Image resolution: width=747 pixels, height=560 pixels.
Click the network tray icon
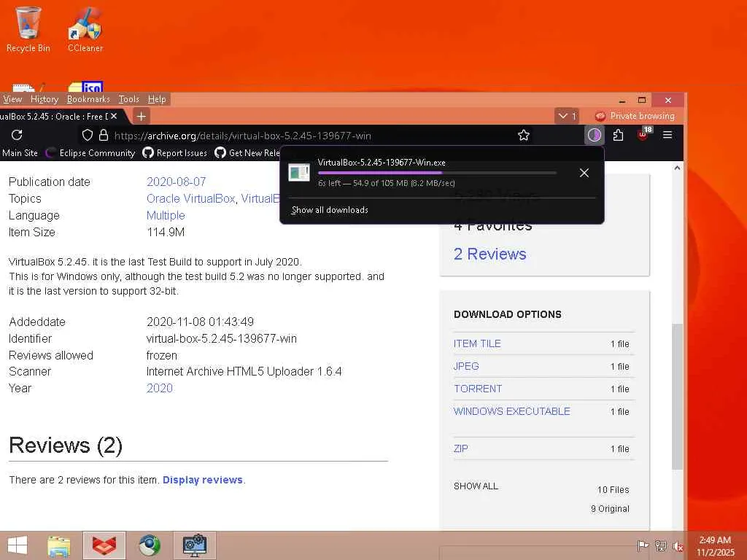(661, 545)
